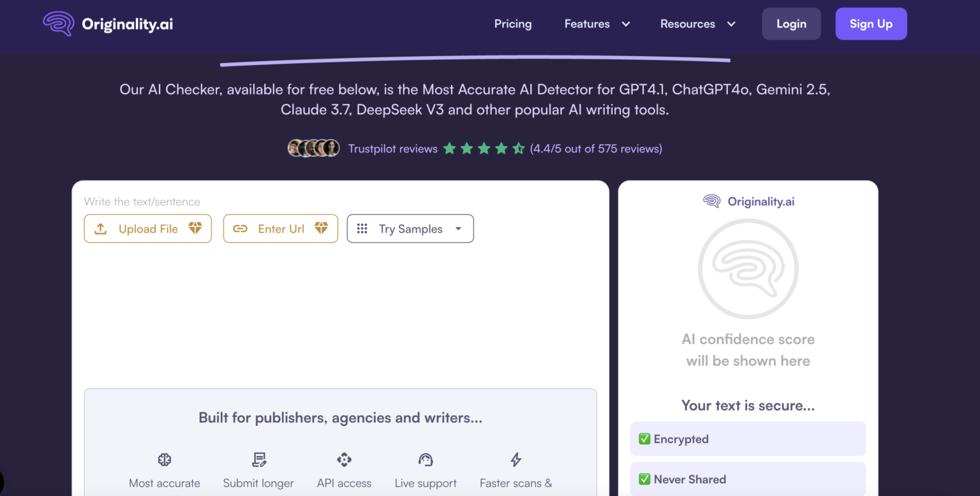Click the document icon above Submit longer
980x496 pixels.
click(x=258, y=460)
